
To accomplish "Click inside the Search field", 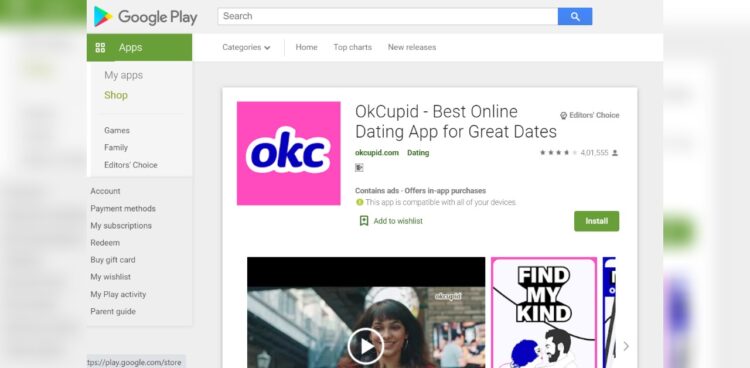I will pyautogui.click(x=387, y=16).
